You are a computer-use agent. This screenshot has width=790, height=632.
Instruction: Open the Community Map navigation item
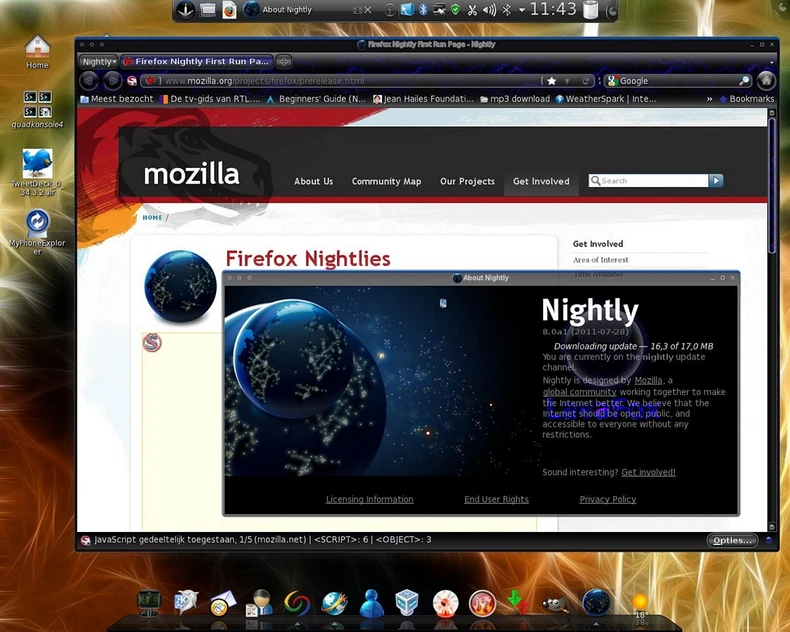(x=386, y=181)
